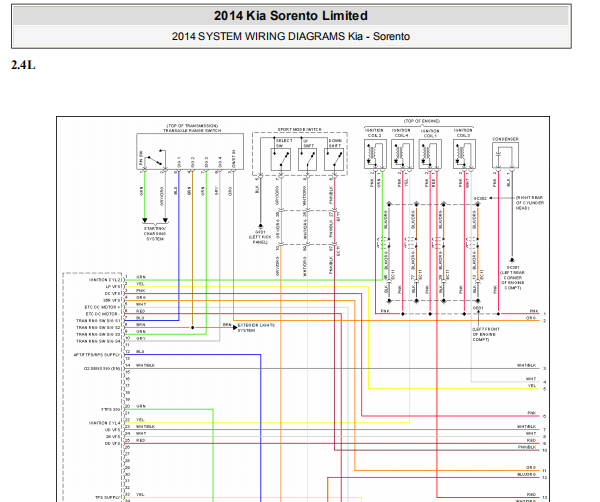Click the EC302 ground label

tap(480, 199)
